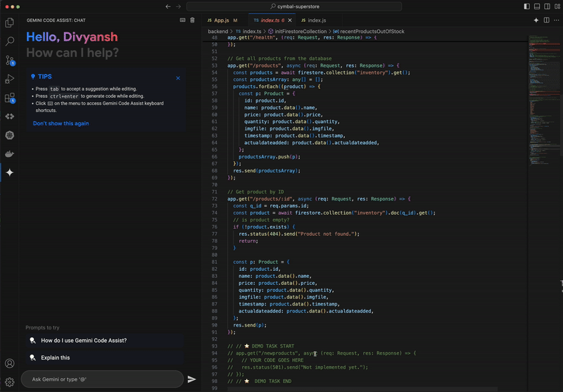Open the Docker view in activity bar
Screen dimensions: 563x392
(10, 153)
